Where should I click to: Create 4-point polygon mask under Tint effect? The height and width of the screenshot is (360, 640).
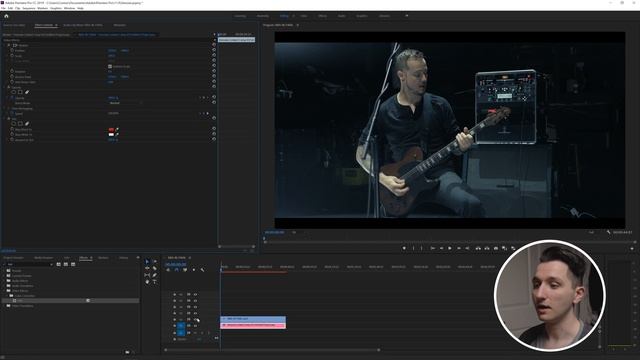[20, 124]
